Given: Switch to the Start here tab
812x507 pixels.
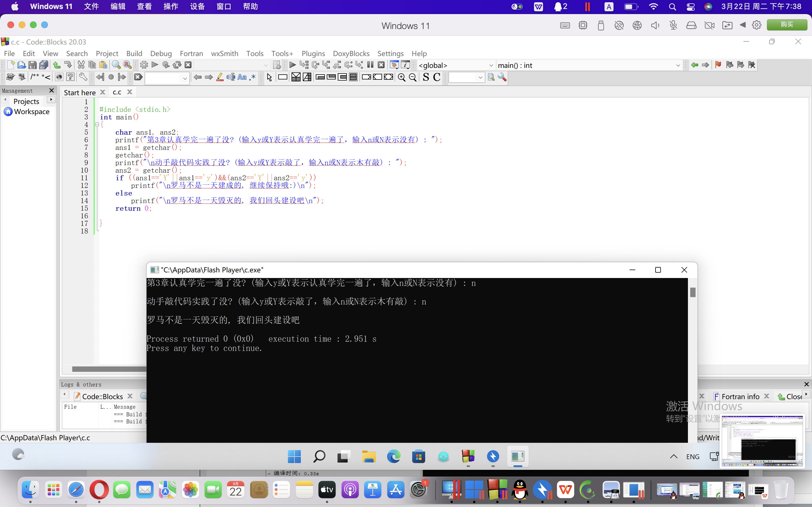Looking at the screenshot, I should (80, 92).
